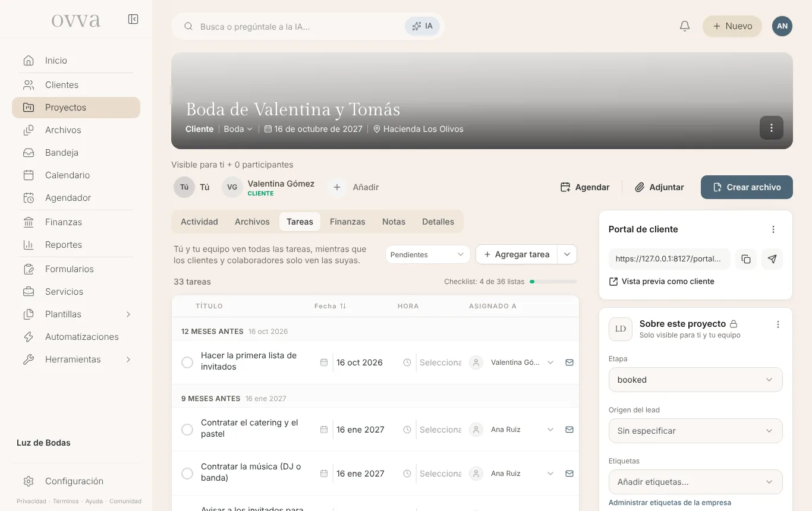This screenshot has height=511, width=812.
Task: Open Detalles tab
Action: click(438, 222)
